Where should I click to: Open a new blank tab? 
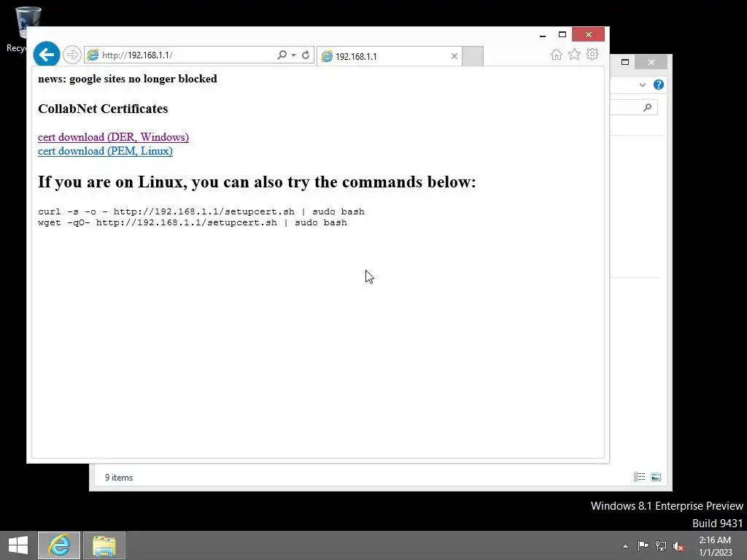coord(473,56)
